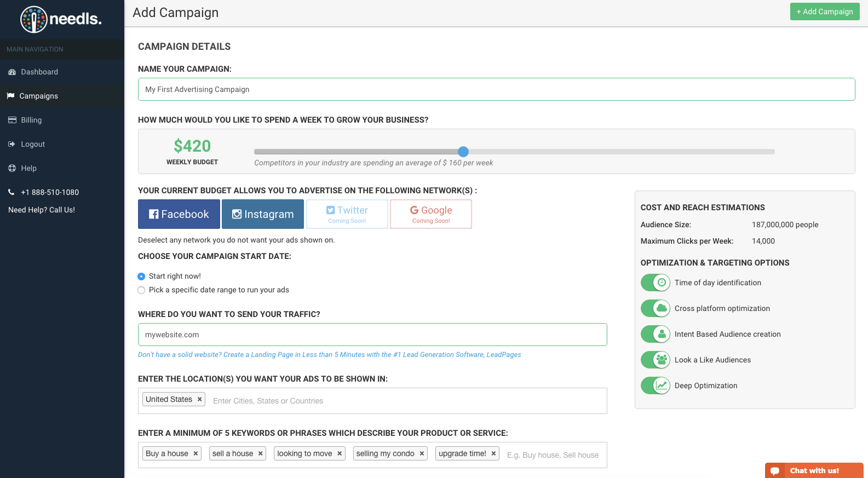The width and height of the screenshot is (868, 478).
Task: Remove United States location tag
Action: pyautogui.click(x=200, y=399)
